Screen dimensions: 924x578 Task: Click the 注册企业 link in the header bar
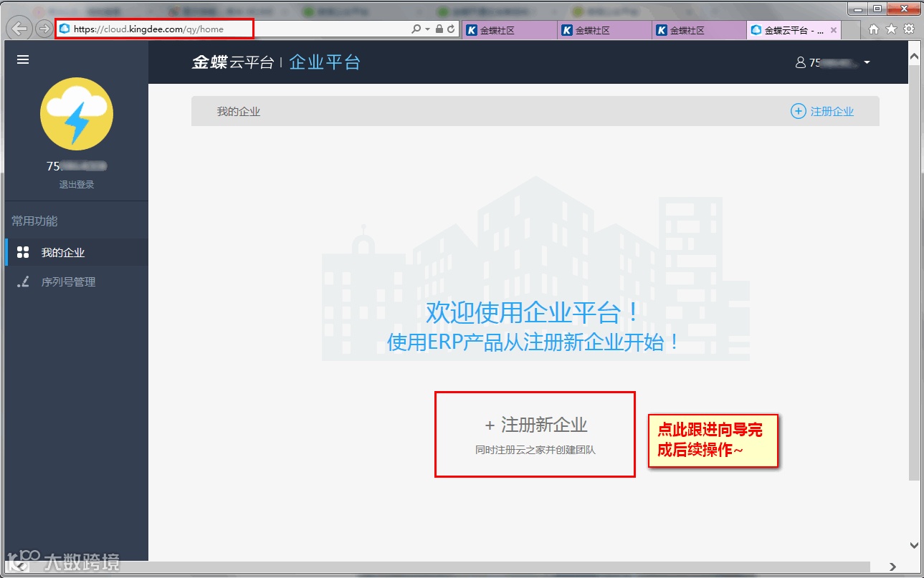(x=822, y=111)
